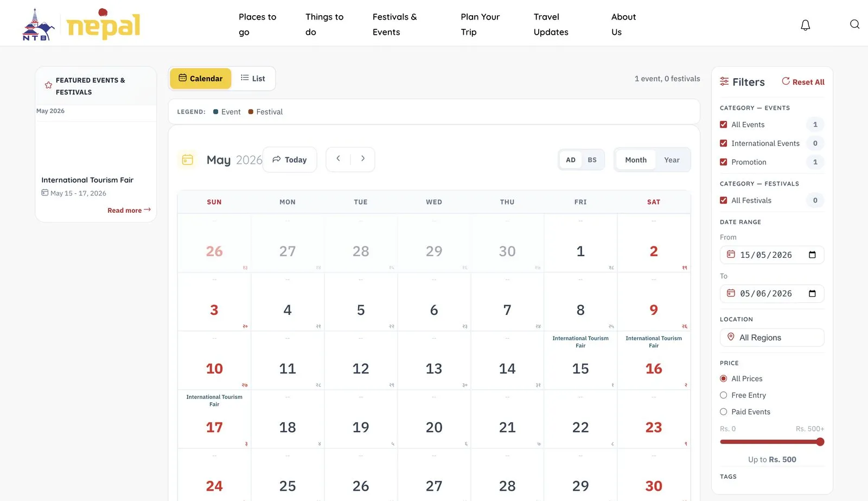Select the Month view
The width and height of the screenshot is (868, 501).
tap(636, 160)
